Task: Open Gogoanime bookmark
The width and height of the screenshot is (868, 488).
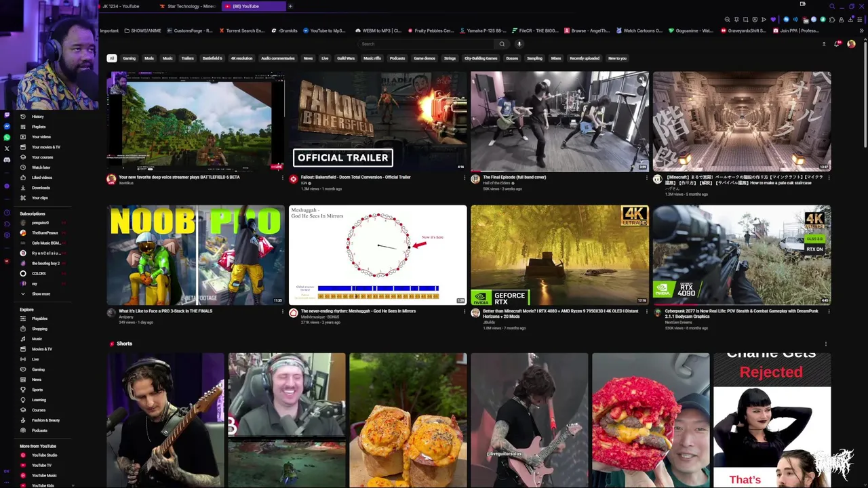Action: [x=690, y=30]
